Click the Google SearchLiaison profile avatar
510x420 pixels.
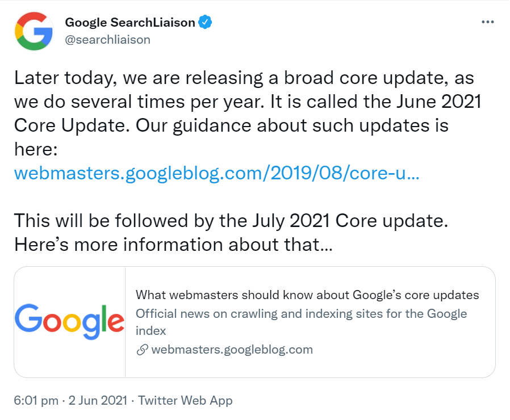[x=34, y=31]
